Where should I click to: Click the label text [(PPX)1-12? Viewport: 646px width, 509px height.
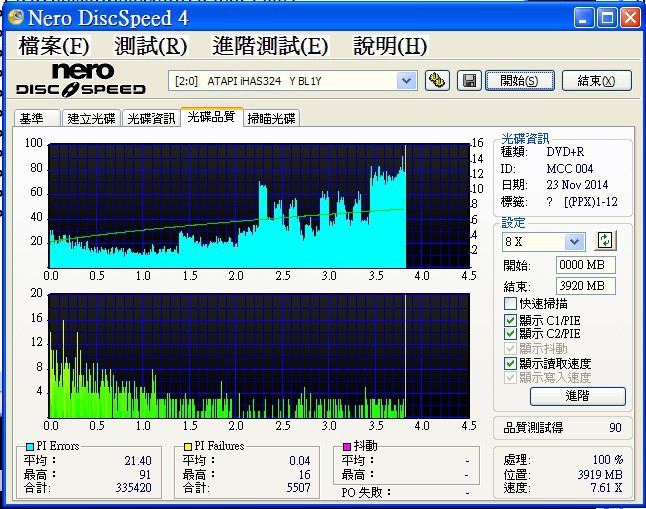click(x=591, y=202)
